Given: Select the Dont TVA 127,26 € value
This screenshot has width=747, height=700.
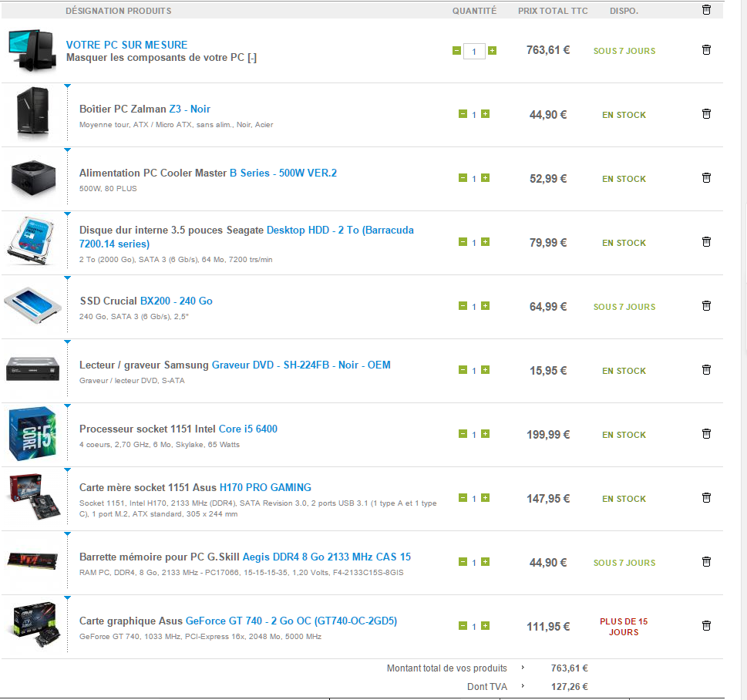Looking at the screenshot, I should click(x=569, y=687).
